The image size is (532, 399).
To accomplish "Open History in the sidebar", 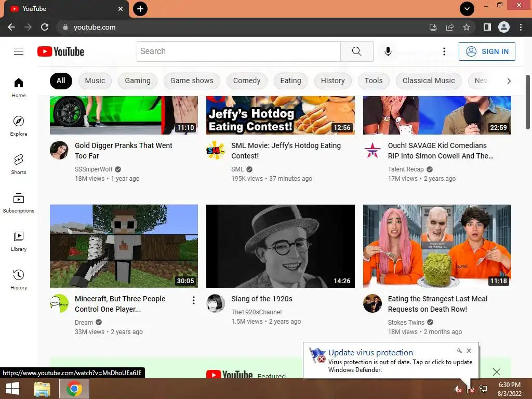I will click(19, 280).
